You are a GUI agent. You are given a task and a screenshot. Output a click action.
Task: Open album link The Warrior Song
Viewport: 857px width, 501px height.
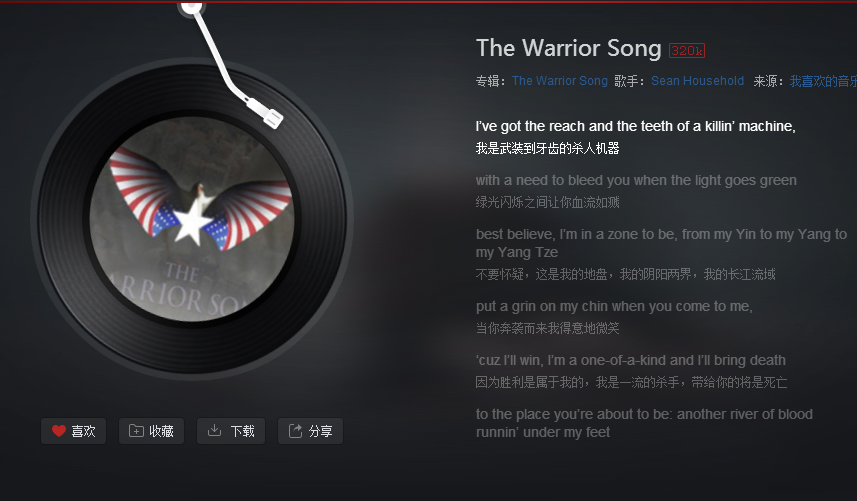(560, 81)
